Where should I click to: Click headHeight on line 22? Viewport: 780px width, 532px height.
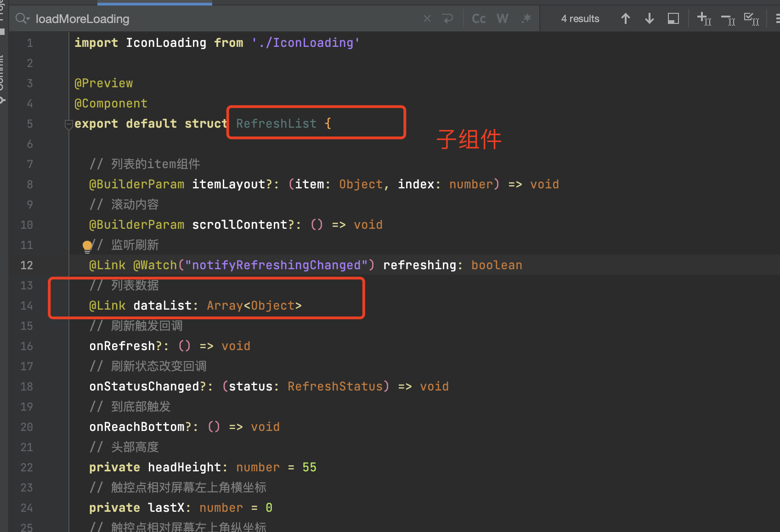pos(185,467)
